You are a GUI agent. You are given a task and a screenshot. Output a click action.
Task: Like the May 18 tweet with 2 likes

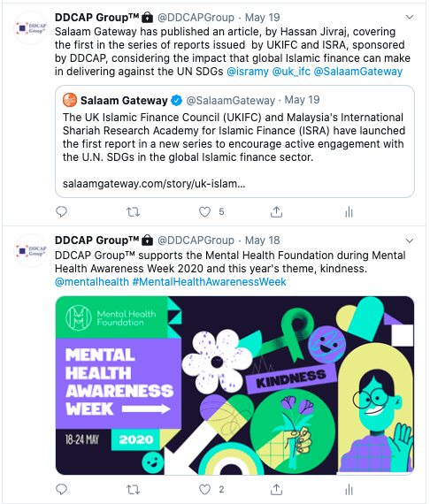[x=204, y=490]
